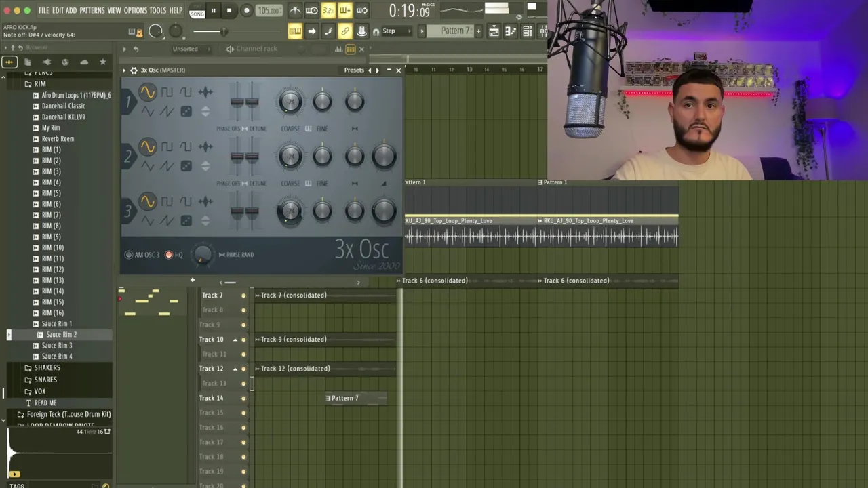Screen dimensions: 868x488
Task: Click the oscillator 2 detune slider
Action: (252, 157)
